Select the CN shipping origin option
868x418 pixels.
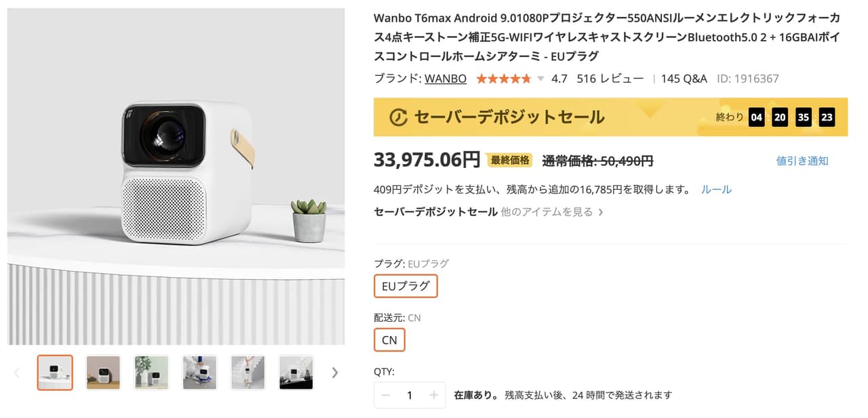pyautogui.click(x=389, y=340)
